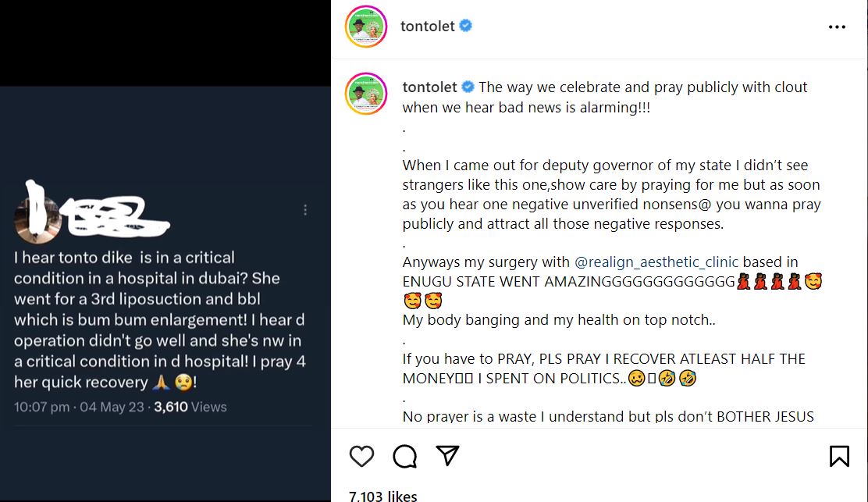This screenshot has height=502, width=868.
Task: Click the tontolet profile picture in the post header
Action: tap(367, 27)
